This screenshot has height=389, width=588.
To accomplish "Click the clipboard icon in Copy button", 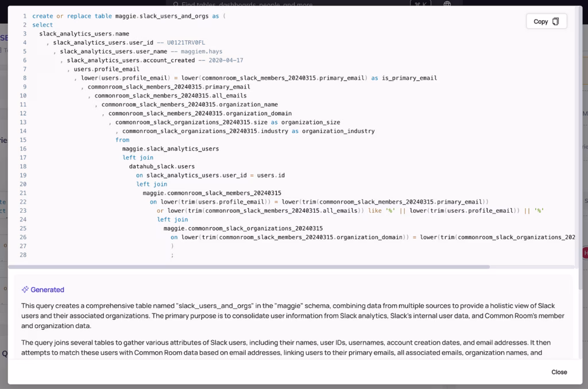I will pyautogui.click(x=555, y=22).
